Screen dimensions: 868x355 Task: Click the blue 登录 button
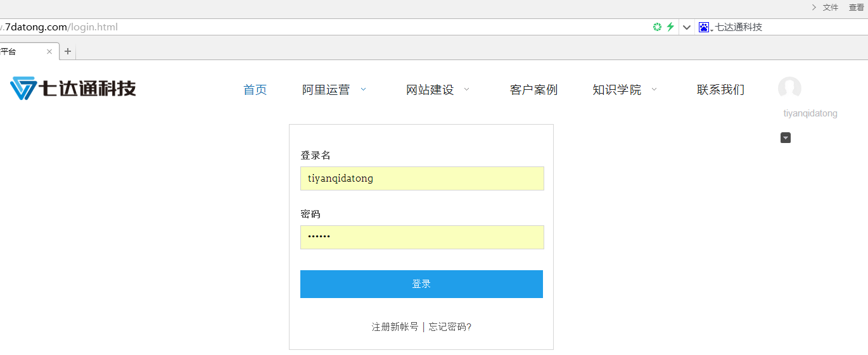click(421, 284)
